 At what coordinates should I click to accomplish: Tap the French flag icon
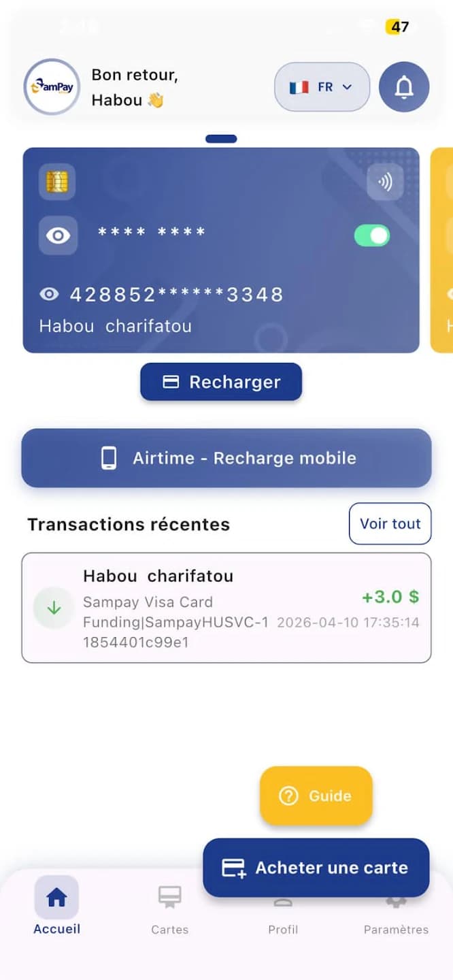pos(299,87)
